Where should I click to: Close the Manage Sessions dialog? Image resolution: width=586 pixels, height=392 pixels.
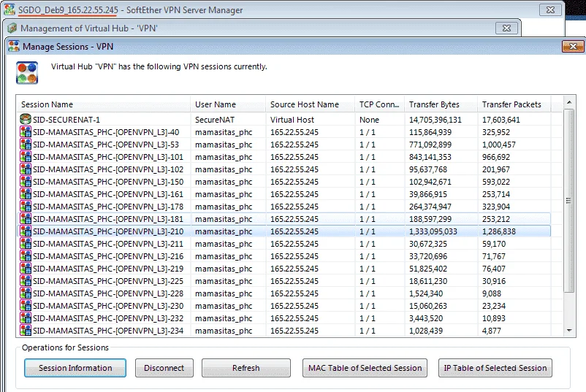click(x=573, y=47)
